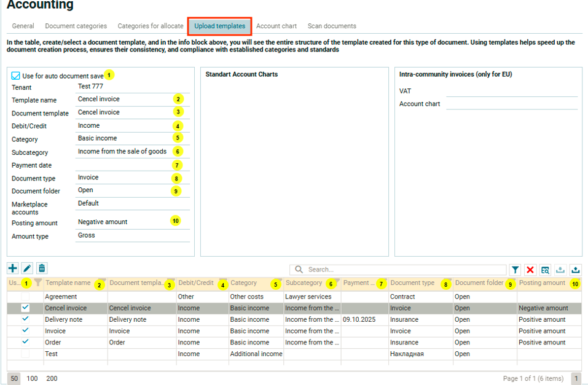
Task: Set page size to 200 items
Action: point(52,378)
